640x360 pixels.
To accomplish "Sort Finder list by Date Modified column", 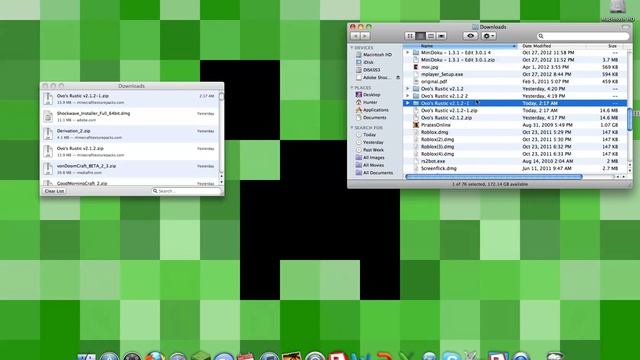I will pos(553,46).
